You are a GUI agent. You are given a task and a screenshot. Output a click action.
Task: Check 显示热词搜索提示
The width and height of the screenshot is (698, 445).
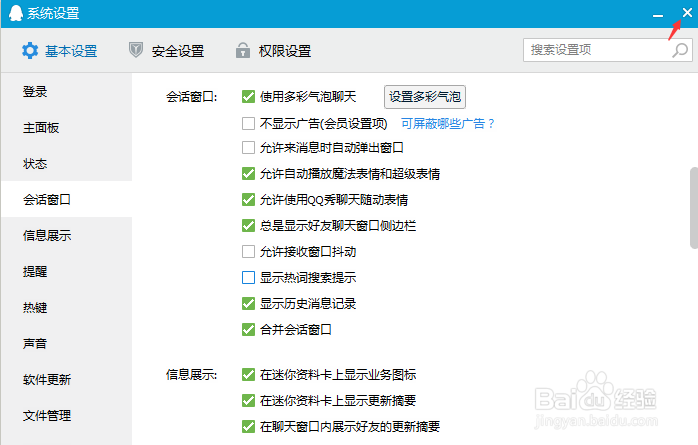coord(248,278)
